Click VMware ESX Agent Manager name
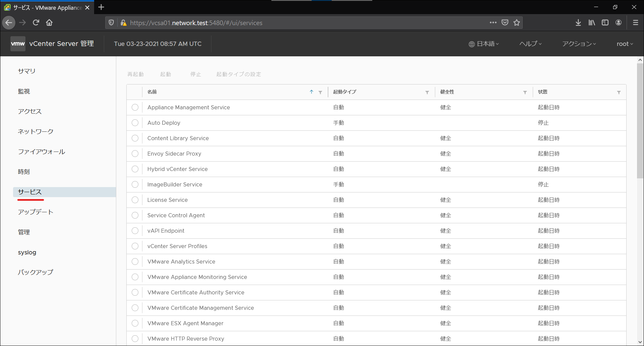644x346 pixels. (185, 323)
